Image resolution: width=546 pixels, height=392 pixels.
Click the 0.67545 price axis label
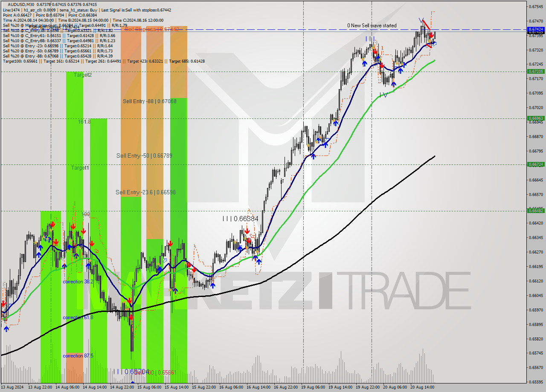coord(536,6)
